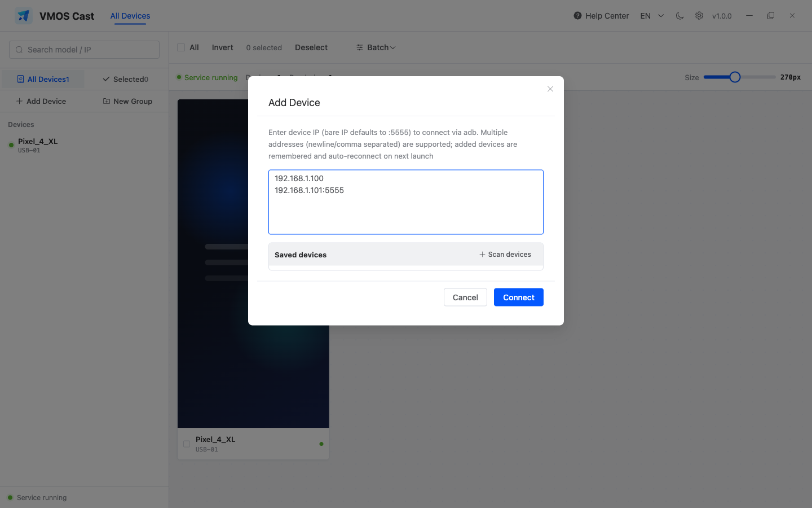
Task: Click Invert selection
Action: point(222,47)
